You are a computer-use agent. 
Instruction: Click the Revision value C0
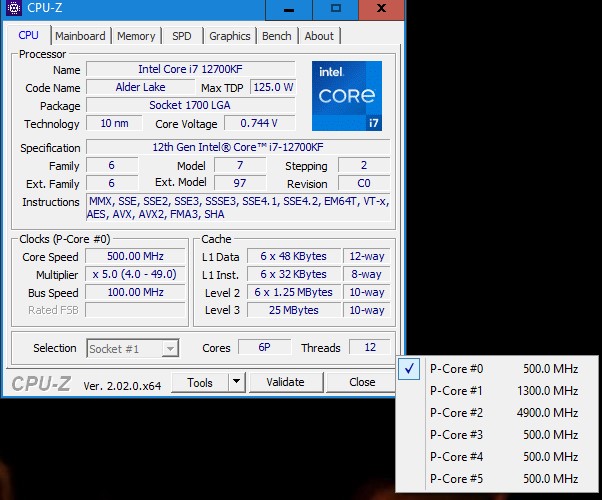tap(364, 183)
